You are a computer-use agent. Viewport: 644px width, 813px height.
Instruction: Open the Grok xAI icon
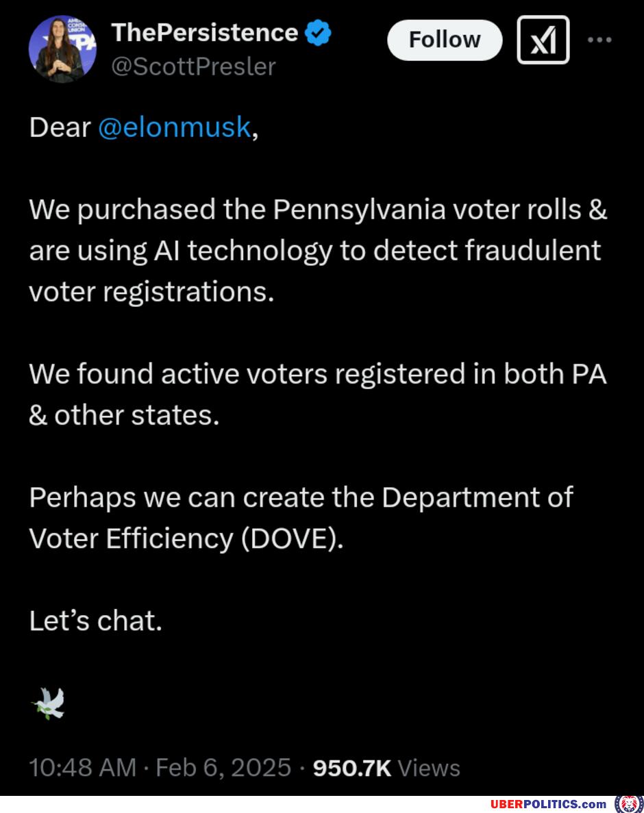pos(543,40)
